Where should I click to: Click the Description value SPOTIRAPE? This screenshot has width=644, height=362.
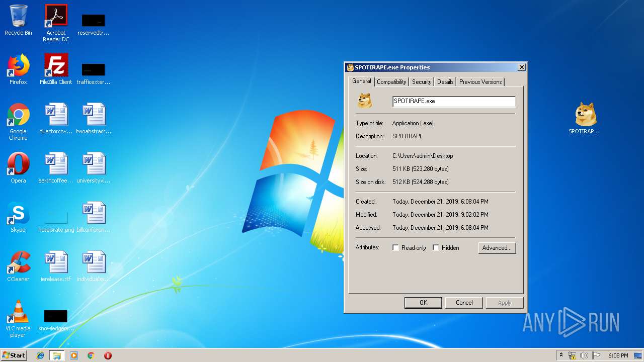pos(408,136)
